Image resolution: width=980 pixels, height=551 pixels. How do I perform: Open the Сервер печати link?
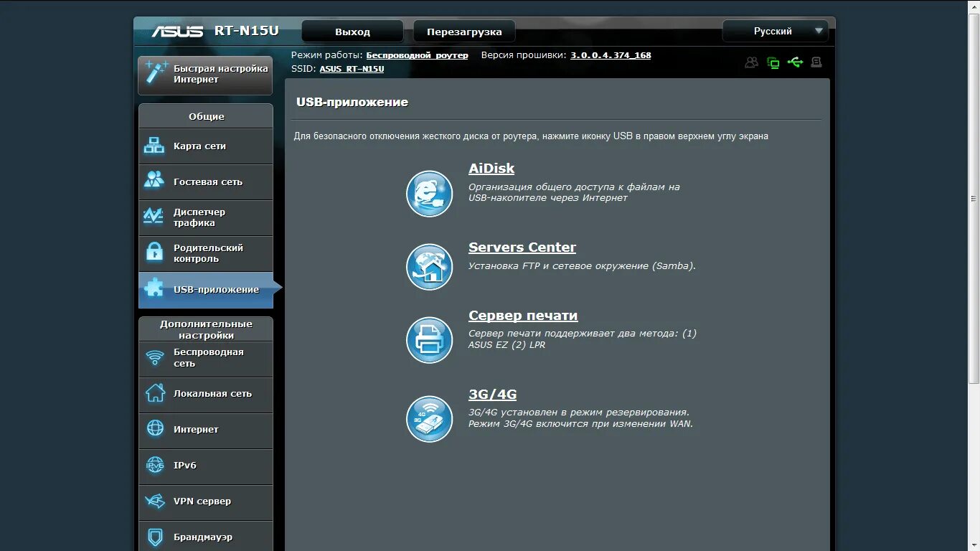pos(523,316)
